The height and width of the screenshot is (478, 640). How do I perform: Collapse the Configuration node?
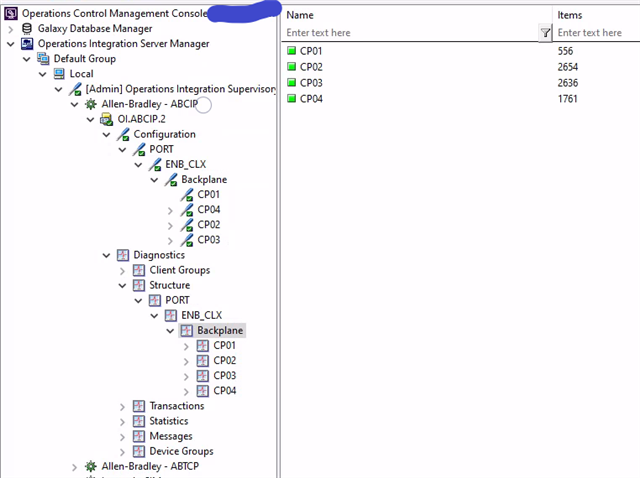[107, 135]
